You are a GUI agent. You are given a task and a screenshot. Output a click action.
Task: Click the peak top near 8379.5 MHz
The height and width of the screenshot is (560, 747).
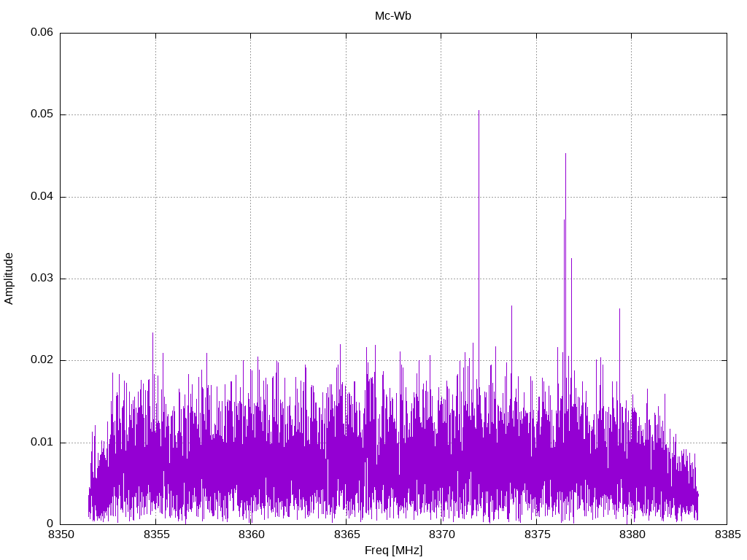[x=620, y=309]
